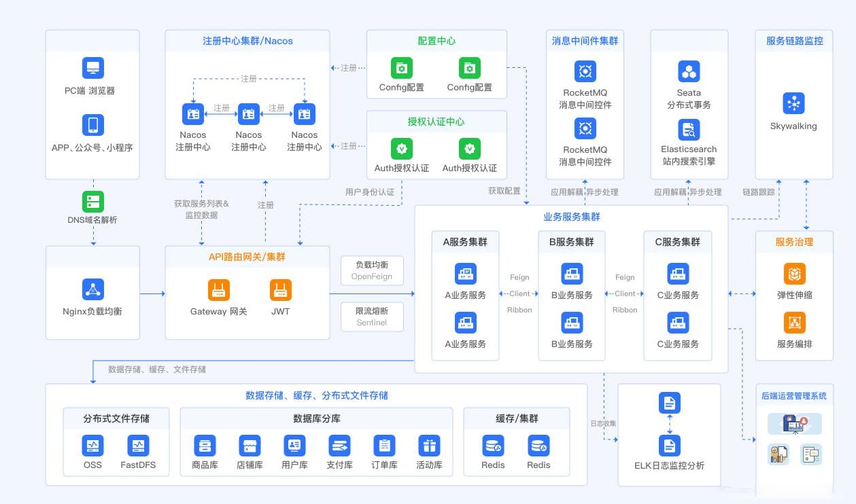
Task: Click the 数据库分库 sub-heading
Action: click(317, 418)
